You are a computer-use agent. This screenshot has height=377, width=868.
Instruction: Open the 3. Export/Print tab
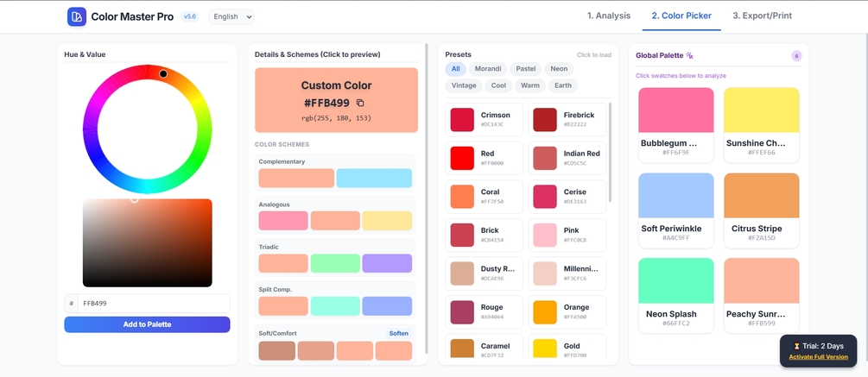[x=763, y=16]
